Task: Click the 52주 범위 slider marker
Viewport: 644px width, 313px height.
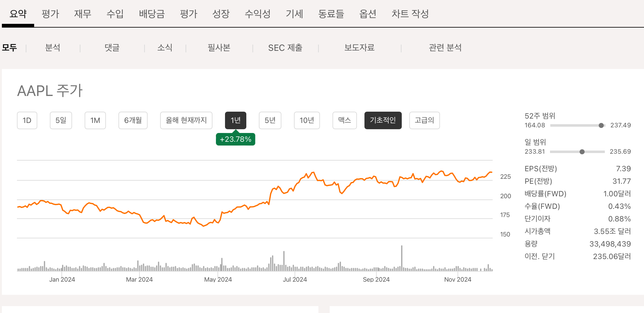Action: tap(601, 125)
